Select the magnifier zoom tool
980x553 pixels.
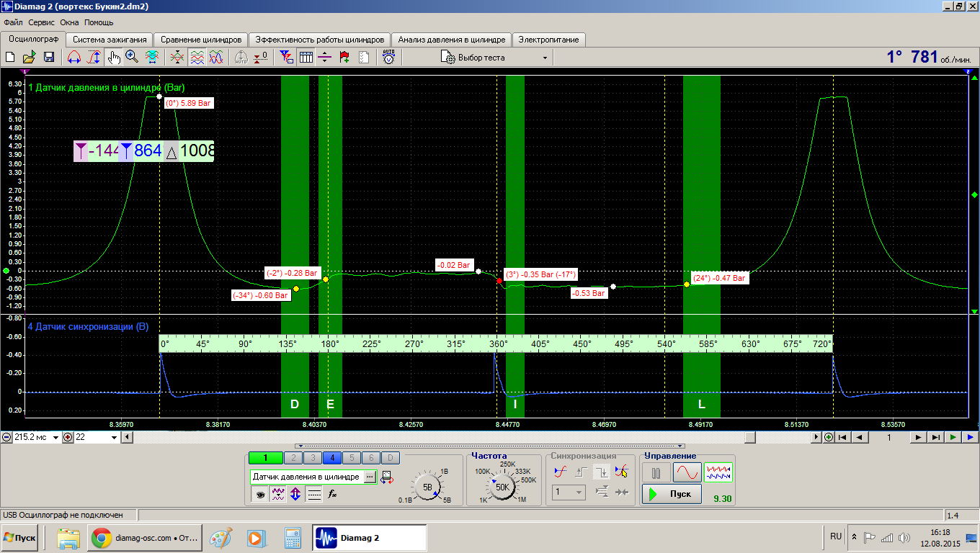(x=132, y=57)
